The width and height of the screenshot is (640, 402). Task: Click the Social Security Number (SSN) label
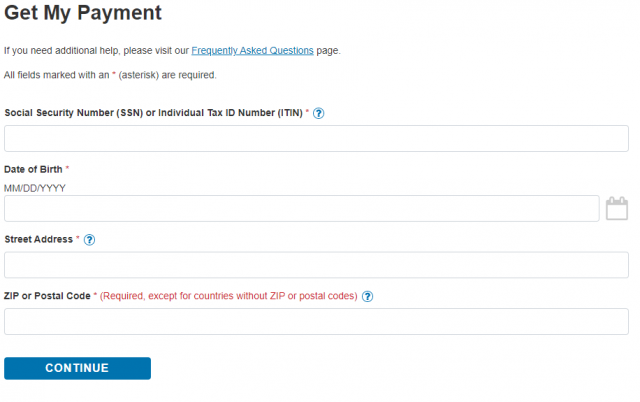[153, 113]
